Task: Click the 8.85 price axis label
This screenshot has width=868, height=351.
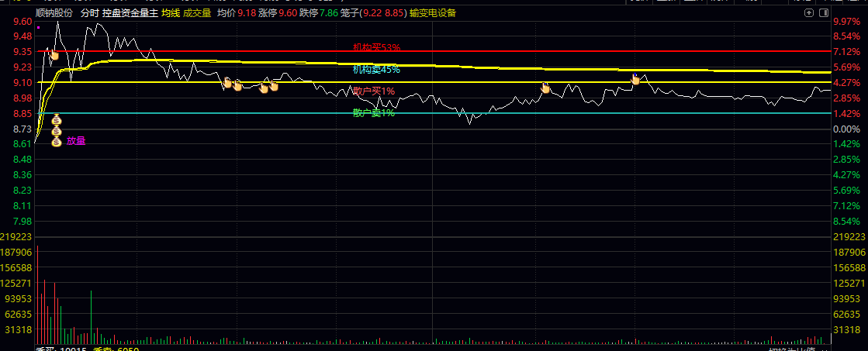Action: [x=22, y=114]
